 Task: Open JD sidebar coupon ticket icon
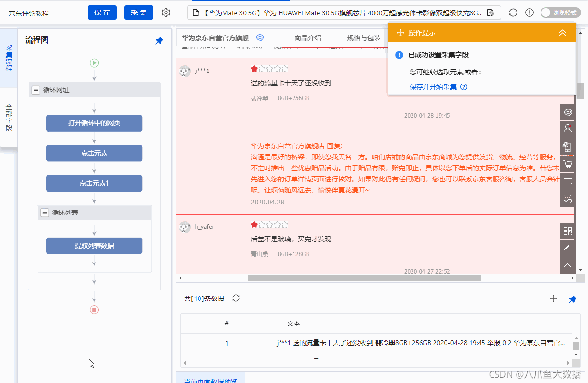point(568,181)
